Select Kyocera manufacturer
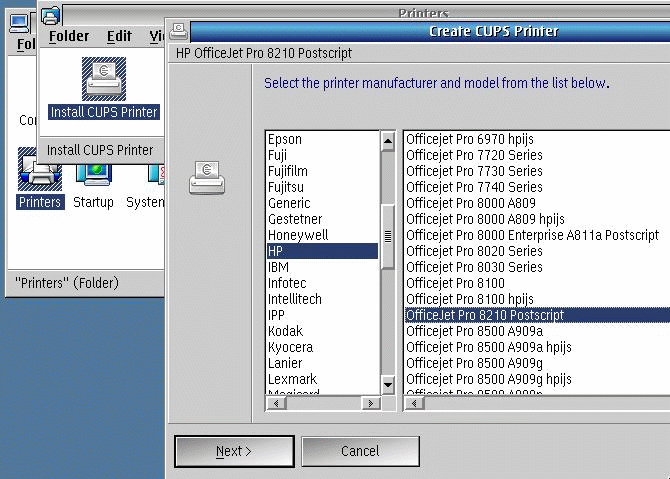Image resolution: width=670 pixels, height=479 pixels. (322, 347)
